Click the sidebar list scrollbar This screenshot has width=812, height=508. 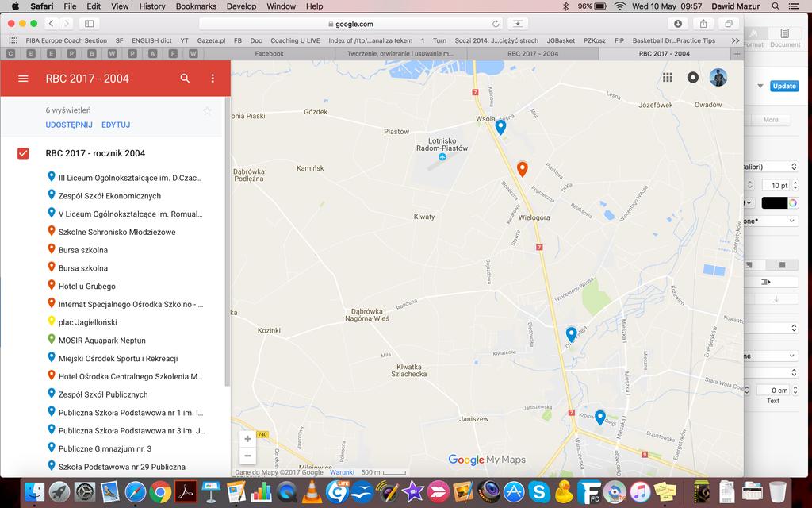pyautogui.click(x=227, y=241)
